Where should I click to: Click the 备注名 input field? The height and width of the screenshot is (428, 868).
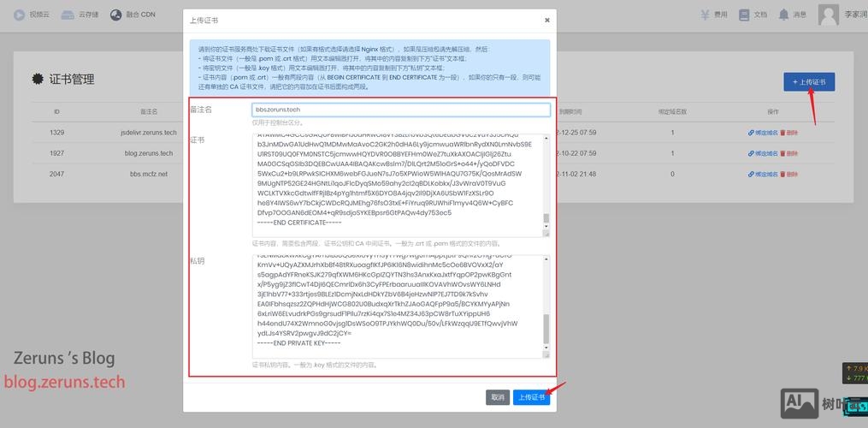[x=400, y=110]
